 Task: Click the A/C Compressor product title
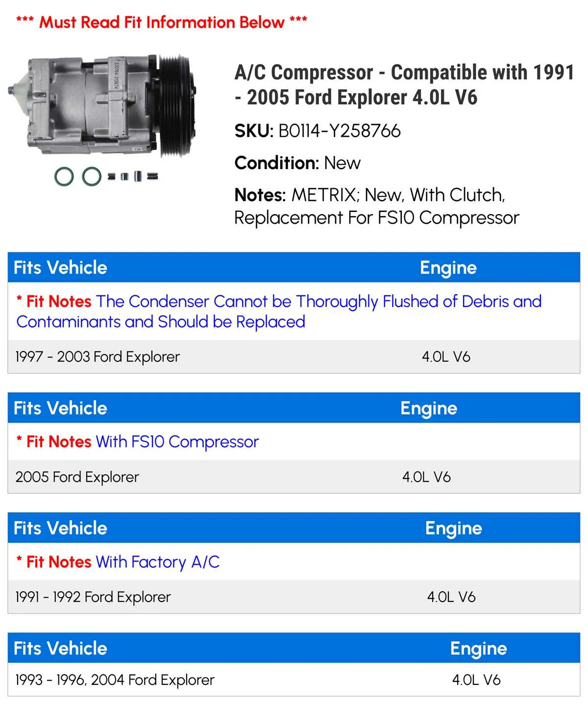(x=404, y=85)
